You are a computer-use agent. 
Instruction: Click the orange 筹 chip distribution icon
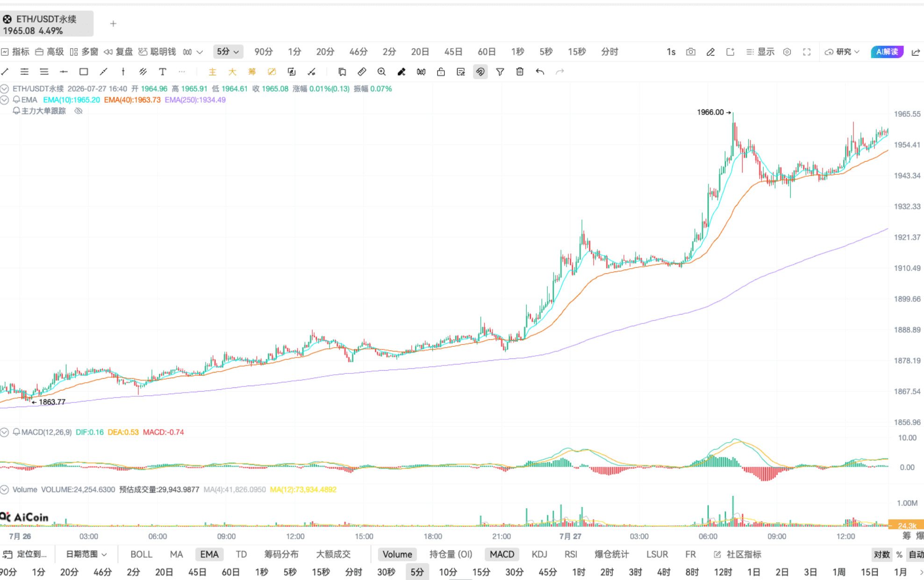(x=252, y=72)
